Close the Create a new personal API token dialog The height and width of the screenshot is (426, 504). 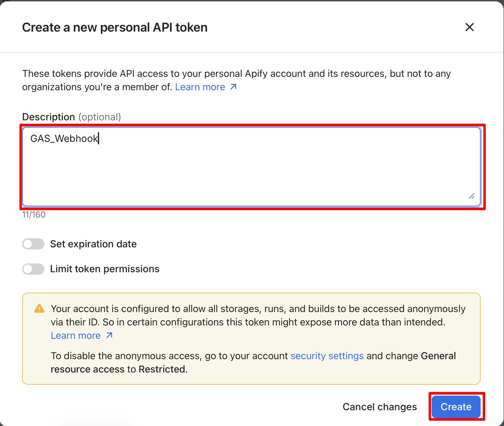[470, 27]
